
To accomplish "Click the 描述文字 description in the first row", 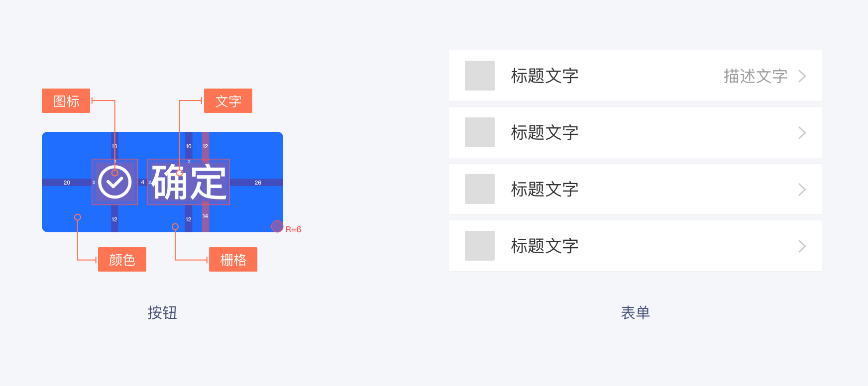I will (x=755, y=76).
